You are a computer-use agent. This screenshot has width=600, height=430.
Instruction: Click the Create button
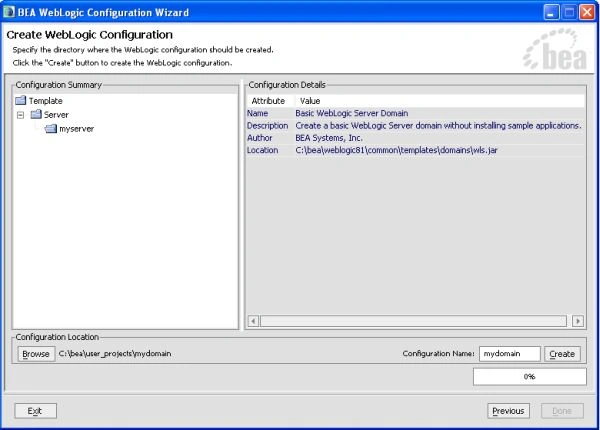562,354
